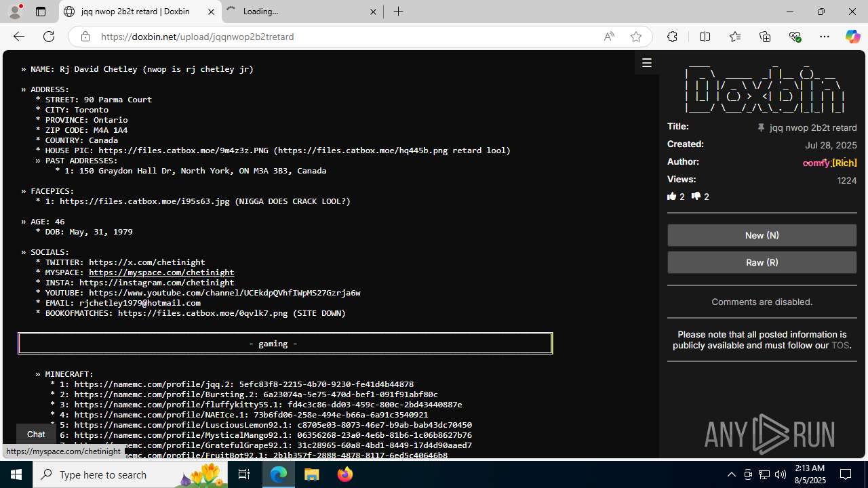Click the gaming section header box
868x488 pixels.
pyautogui.click(x=285, y=344)
